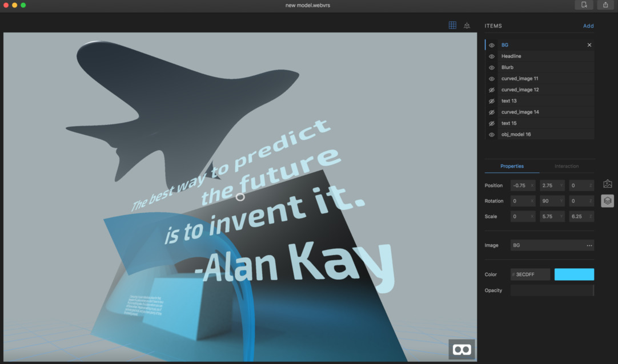Image resolution: width=618 pixels, height=364 pixels.
Task: Show the hidden curved_image 12 item
Action: point(491,90)
